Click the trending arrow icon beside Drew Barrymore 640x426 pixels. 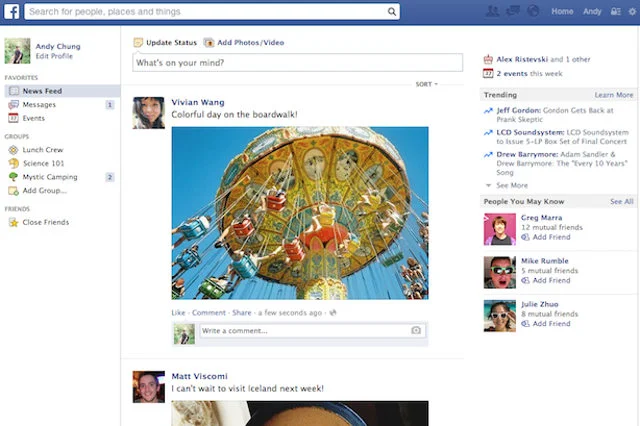point(488,155)
